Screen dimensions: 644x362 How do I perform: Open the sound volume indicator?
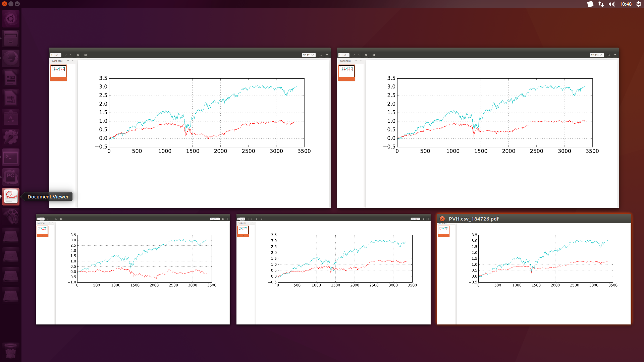coord(611,4)
